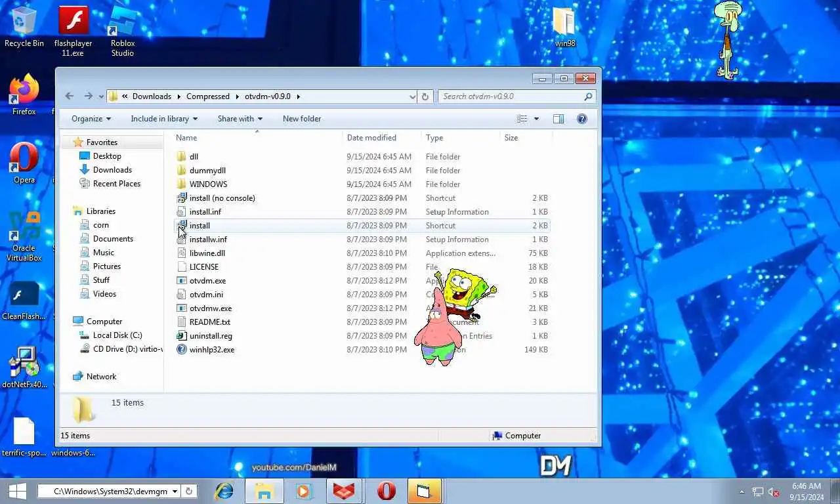Navigate to Compressed in breadcrumb
The image size is (840, 504).
pyautogui.click(x=208, y=96)
